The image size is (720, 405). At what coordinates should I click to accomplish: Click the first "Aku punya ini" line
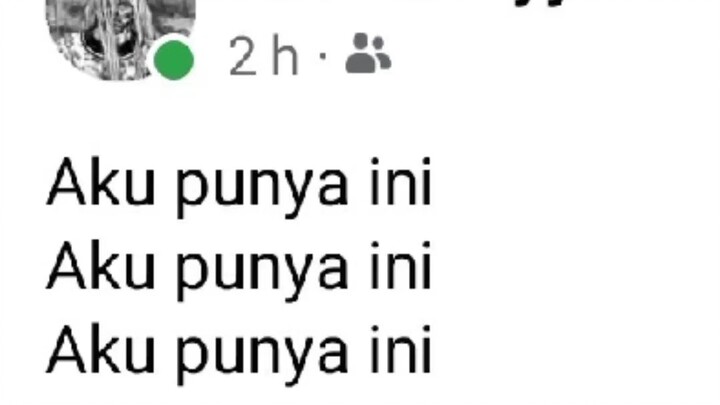(x=239, y=185)
